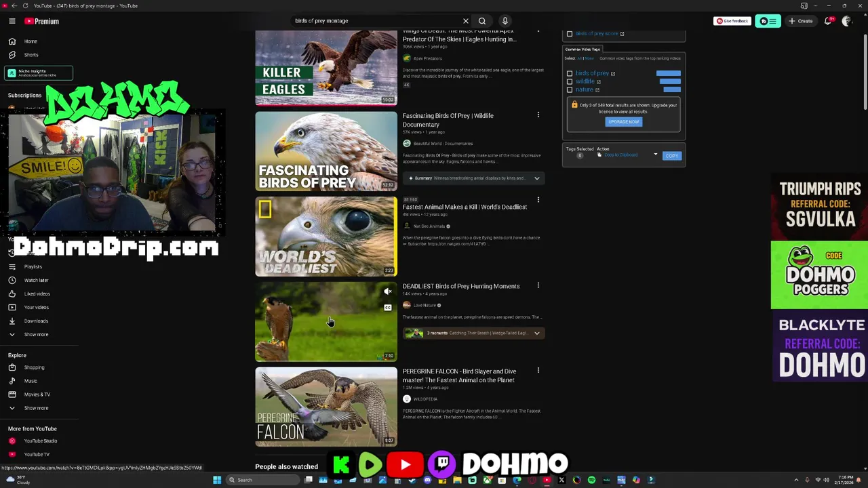Viewport: 868px width, 488px height.
Task: Open title DEADLIEST Birds of Prey Hunting Moments
Action: click(x=461, y=286)
